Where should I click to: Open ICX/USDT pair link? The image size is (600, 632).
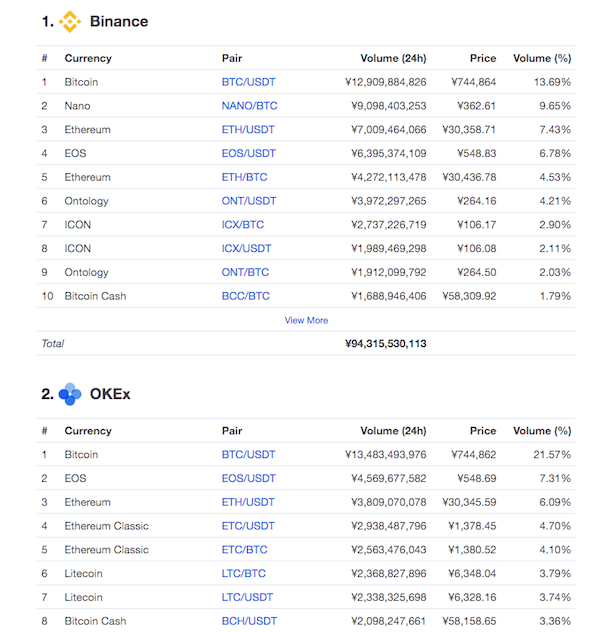(x=246, y=249)
